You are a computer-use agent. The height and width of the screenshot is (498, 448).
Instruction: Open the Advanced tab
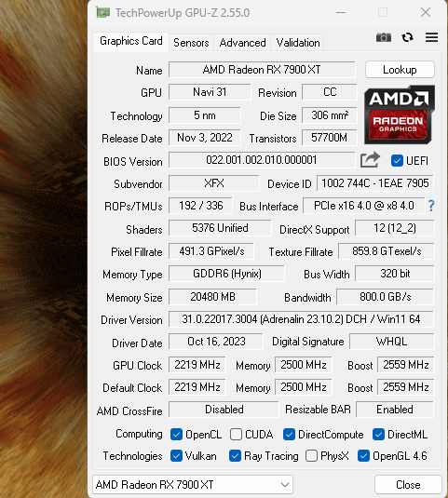[242, 43]
